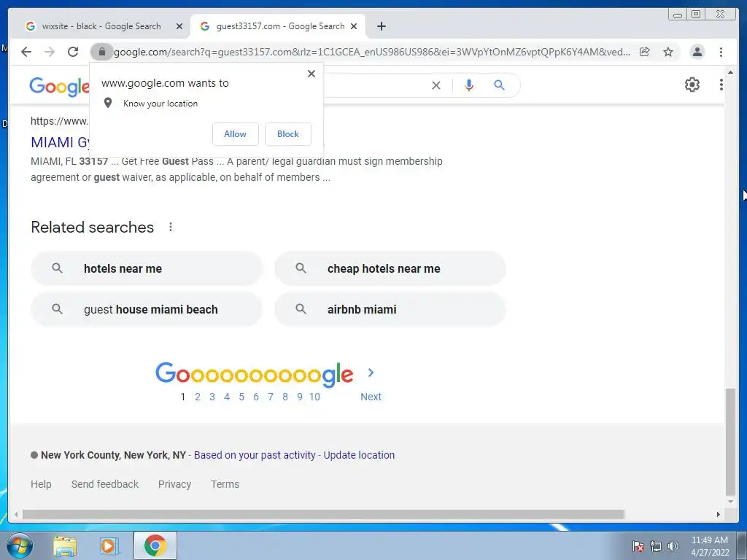The height and width of the screenshot is (560, 747).
Task: Click magnifier icon beside hotels near me
Action: (57, 268)
